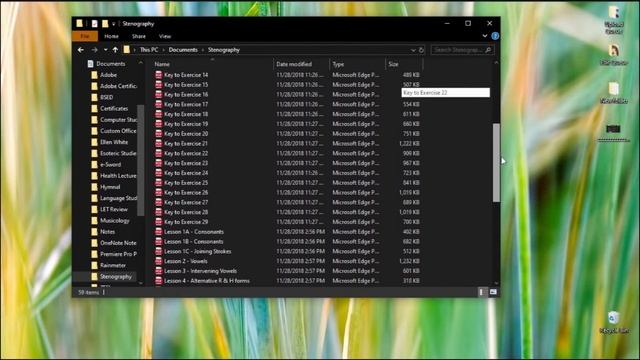Click the navigation pane scrollbar thumb
Screen dimensions: 640x360
(140, 160)
